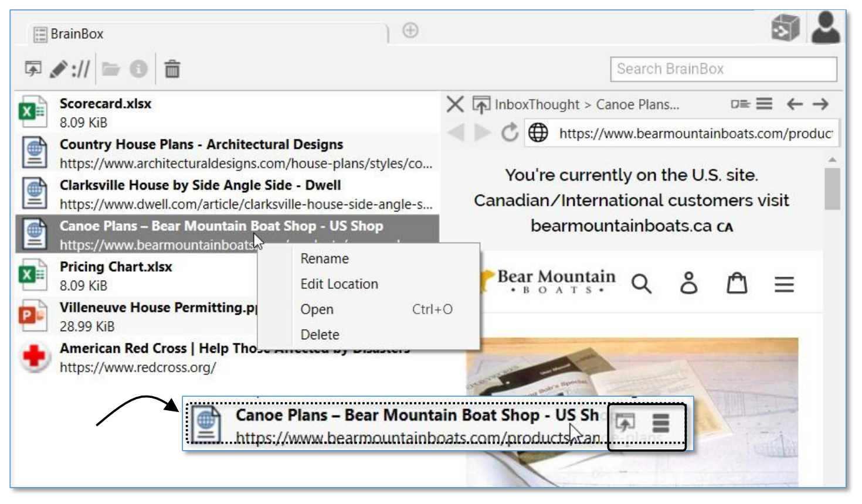
Task: Open the user account profile icon
Action: coord(826,28)
